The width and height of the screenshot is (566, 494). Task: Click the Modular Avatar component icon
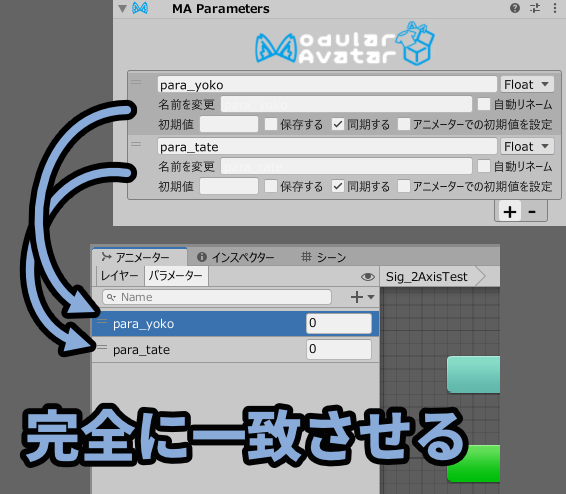click(140, 8)
